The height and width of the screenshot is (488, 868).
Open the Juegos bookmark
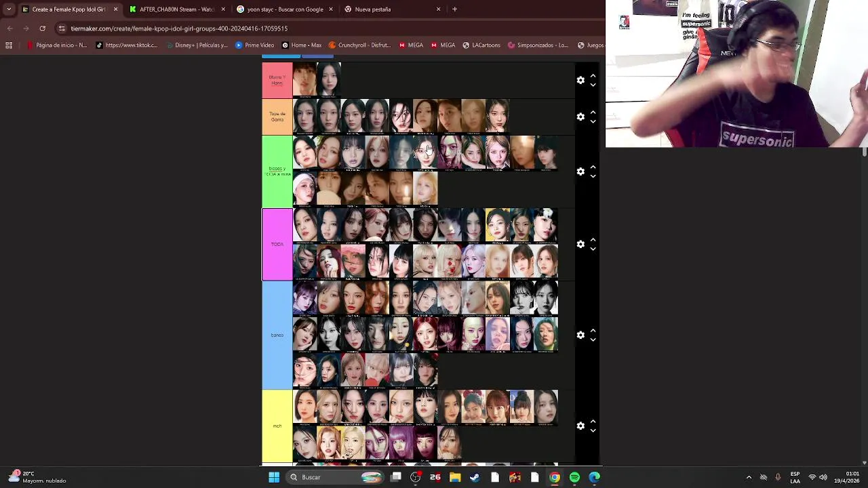(x=590, y=45)
